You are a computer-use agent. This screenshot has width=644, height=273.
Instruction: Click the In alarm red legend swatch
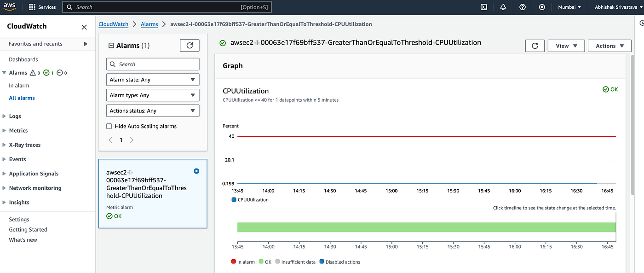point(233,262)
